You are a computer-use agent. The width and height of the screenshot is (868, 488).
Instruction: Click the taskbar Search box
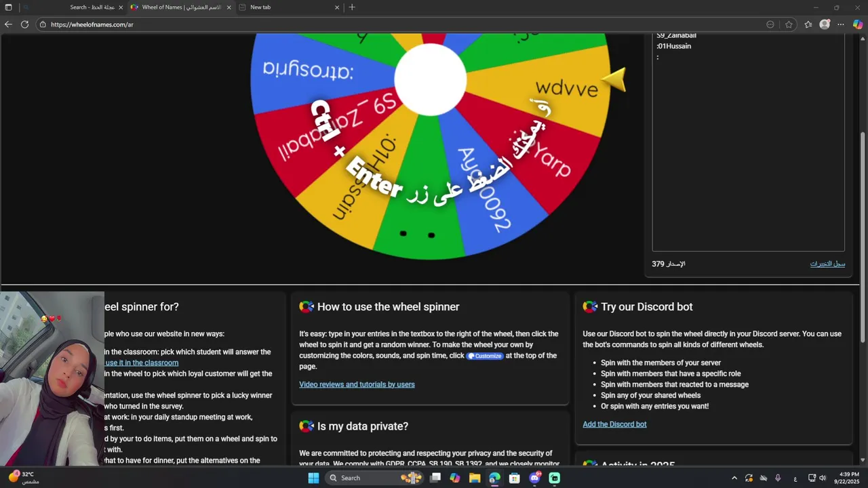[x=373, y=478]
